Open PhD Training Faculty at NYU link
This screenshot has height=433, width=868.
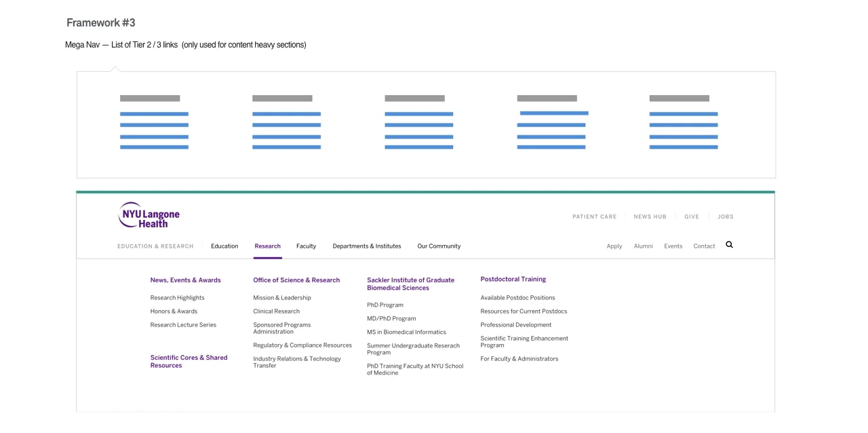415,370
